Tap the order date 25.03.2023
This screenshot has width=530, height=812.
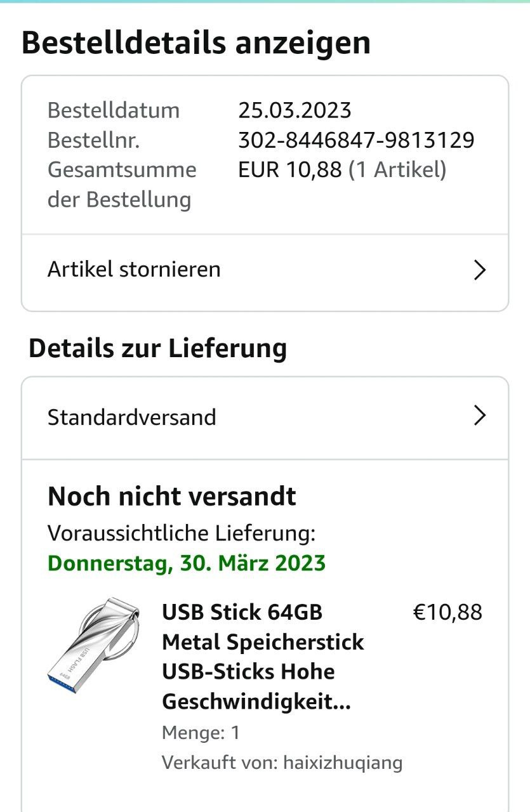tap(295, 110)
